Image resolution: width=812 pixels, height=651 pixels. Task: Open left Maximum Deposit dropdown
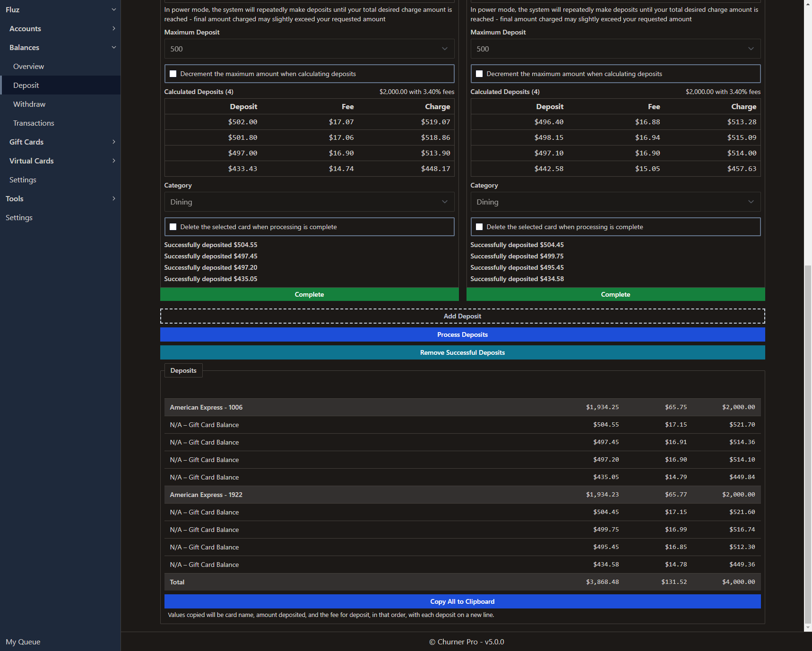[x=309, y=49]
